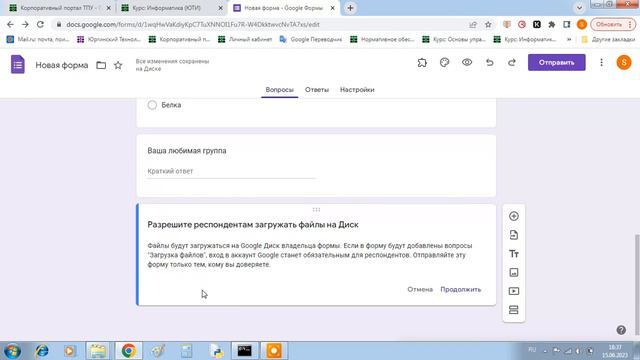Open the three-dot more options menu
The image size is (640, 360).
click(x=601, y=62)
